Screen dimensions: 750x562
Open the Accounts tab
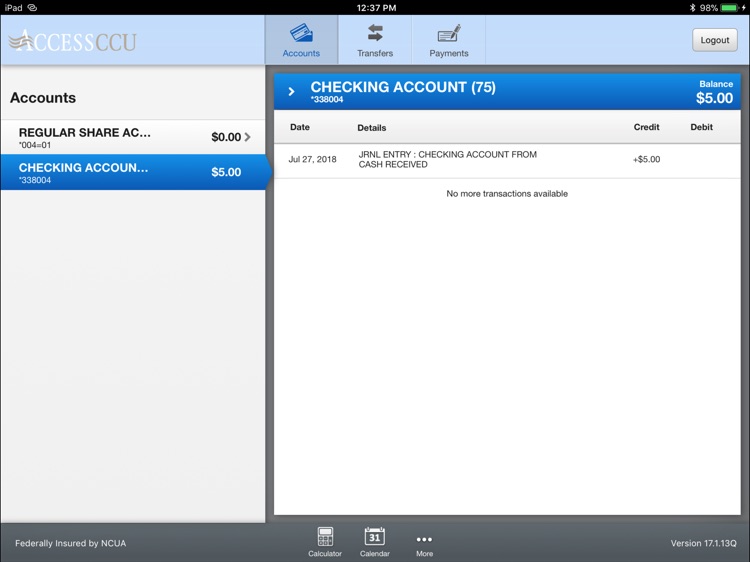point(301,40)
